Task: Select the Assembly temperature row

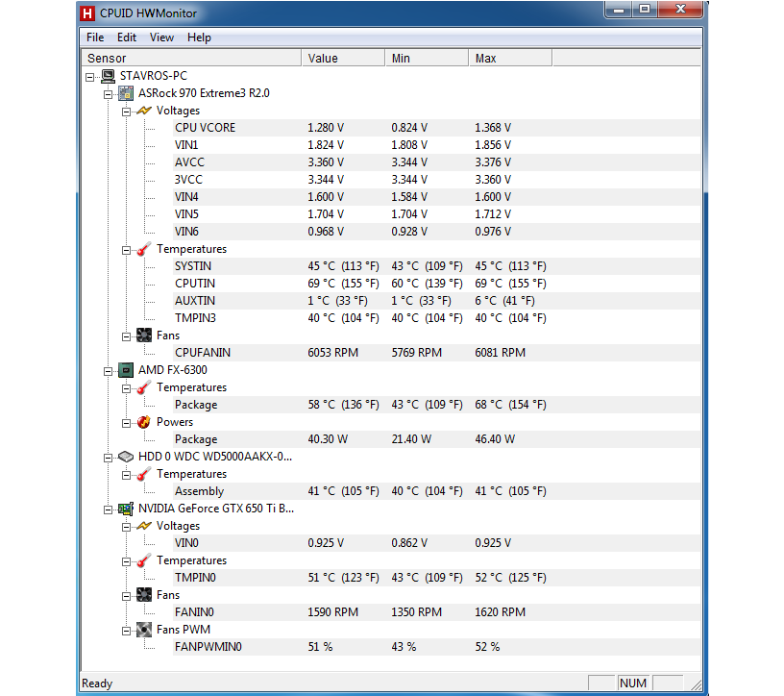Action: point(436,491)
